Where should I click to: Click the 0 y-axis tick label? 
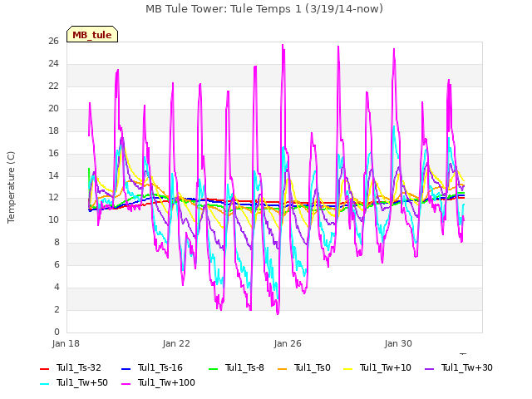57,332
